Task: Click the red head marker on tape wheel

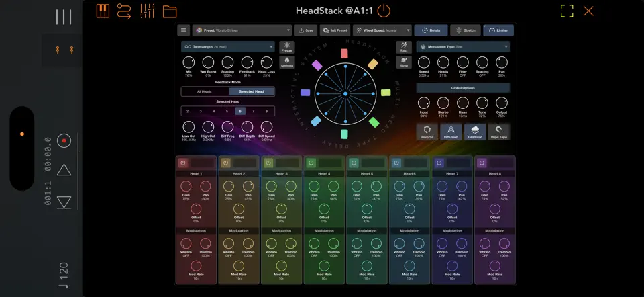Action: pyautogui.click(x=344, y=54)
